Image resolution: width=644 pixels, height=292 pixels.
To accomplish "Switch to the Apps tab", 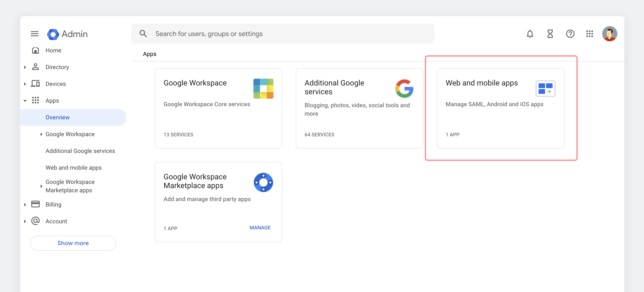I will pos(149,54).
